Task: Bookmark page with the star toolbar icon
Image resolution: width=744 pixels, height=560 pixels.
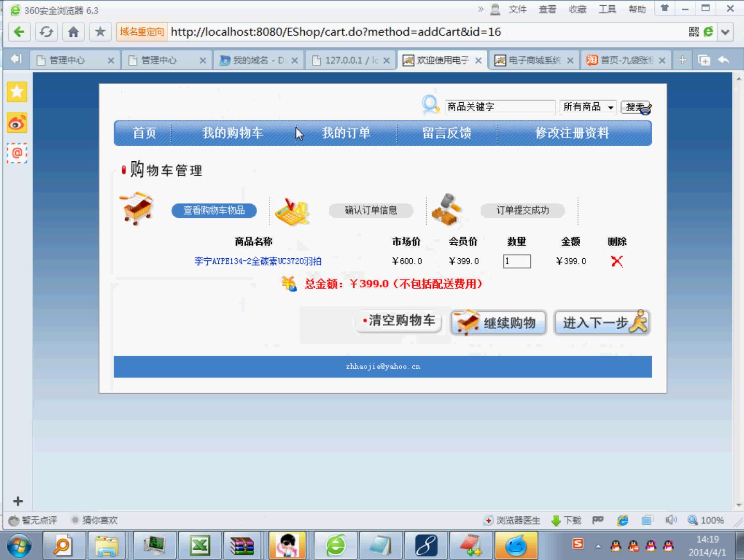Action: click(x=100, y=32)
